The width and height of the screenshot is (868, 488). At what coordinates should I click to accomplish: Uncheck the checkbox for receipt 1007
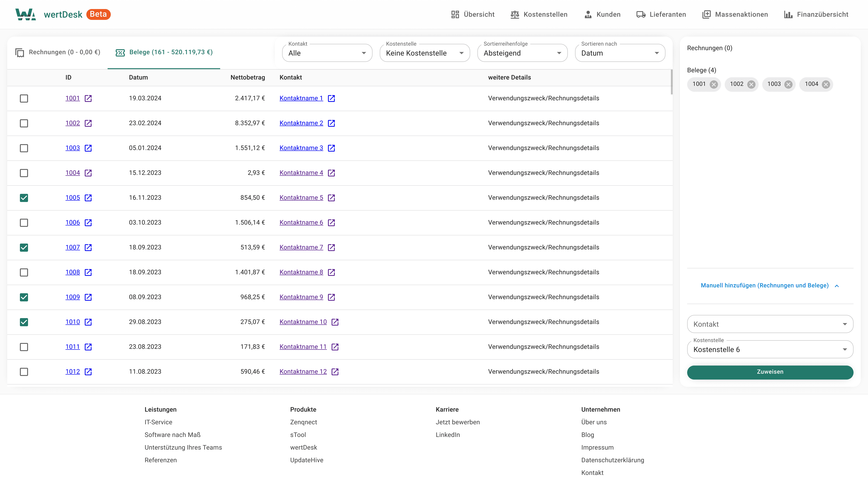(24, 248)
